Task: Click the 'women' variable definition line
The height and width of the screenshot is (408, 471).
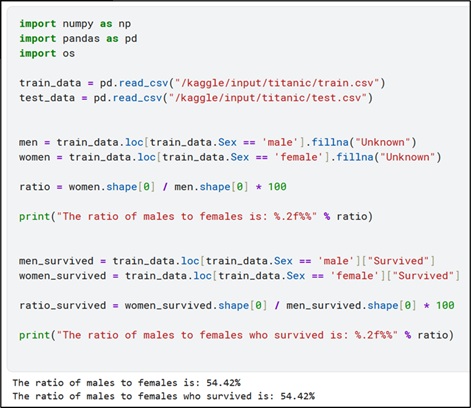Action: (230, 157)
